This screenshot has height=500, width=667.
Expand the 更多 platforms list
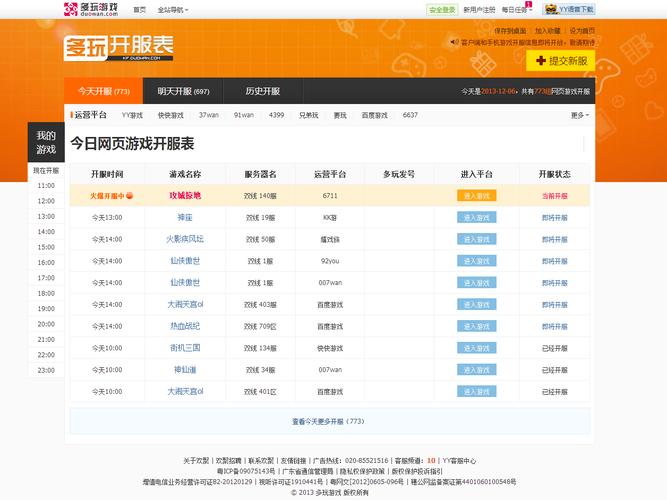click(x=579, y=115)
